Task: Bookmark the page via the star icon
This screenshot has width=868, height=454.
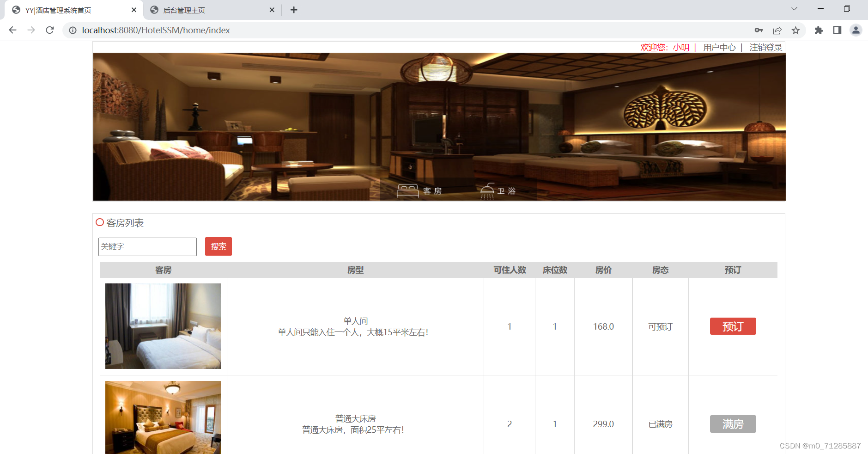Action: click(795, 30)
